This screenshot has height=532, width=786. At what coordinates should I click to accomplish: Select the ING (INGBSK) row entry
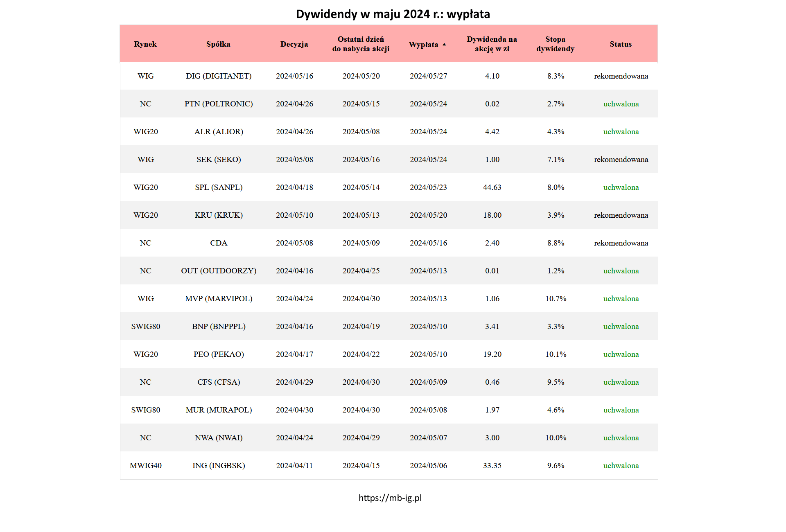tap(219, 466)
